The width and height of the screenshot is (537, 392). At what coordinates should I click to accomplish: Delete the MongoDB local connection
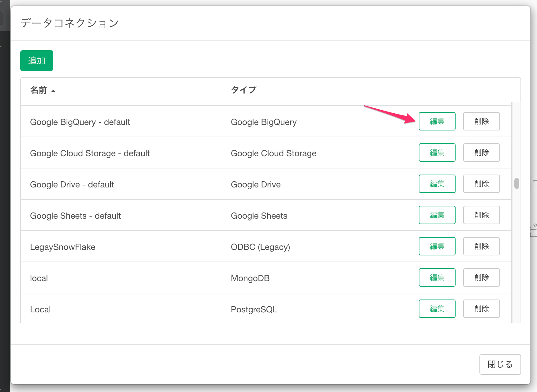click(481, 277)
